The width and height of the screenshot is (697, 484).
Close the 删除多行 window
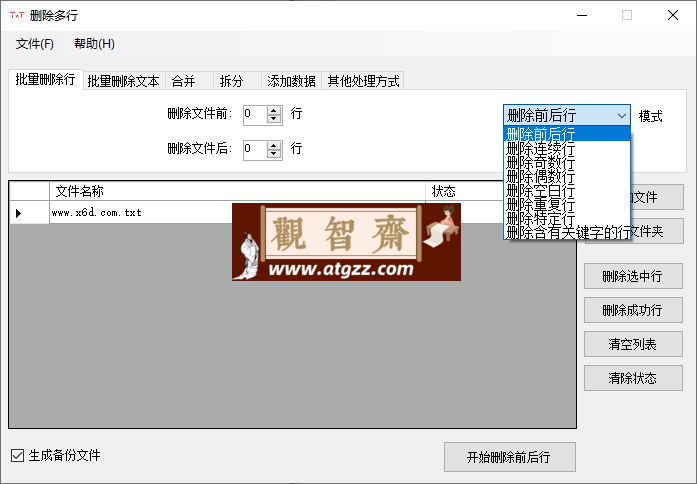point(673,15)
